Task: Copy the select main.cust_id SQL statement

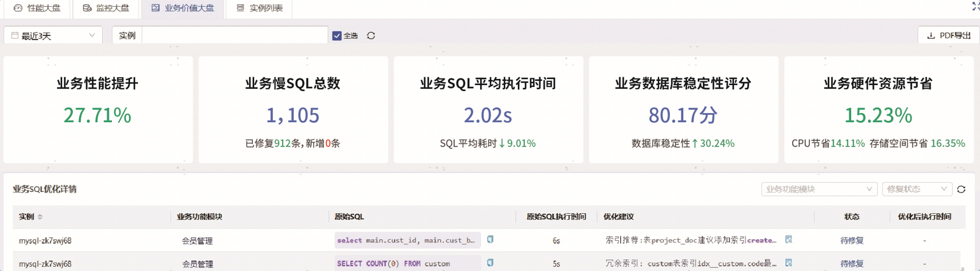Action: (490, 240)
